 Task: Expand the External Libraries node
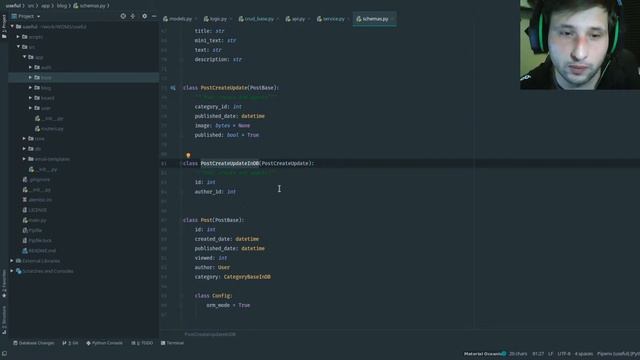(12, 261)
